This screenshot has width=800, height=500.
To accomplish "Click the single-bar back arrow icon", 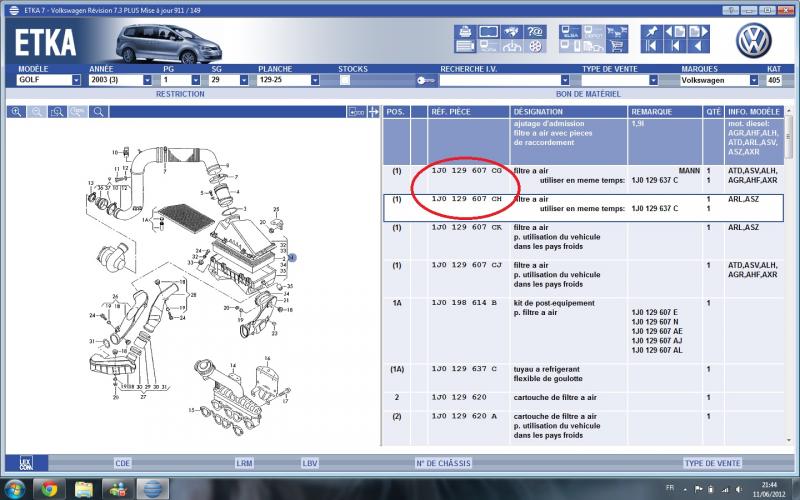I will coord(675,46).
